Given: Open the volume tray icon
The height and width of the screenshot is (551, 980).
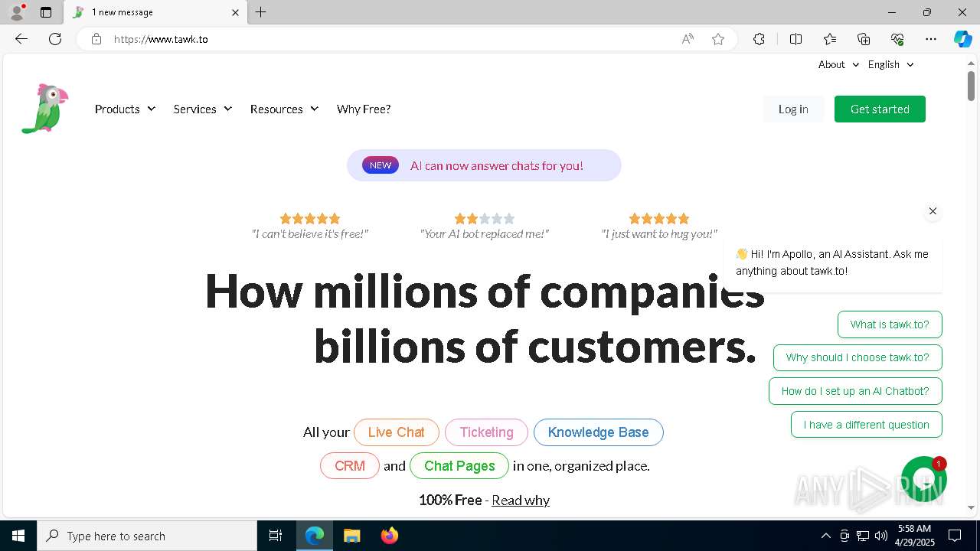Looking at the screenshot, I should 880,536.
